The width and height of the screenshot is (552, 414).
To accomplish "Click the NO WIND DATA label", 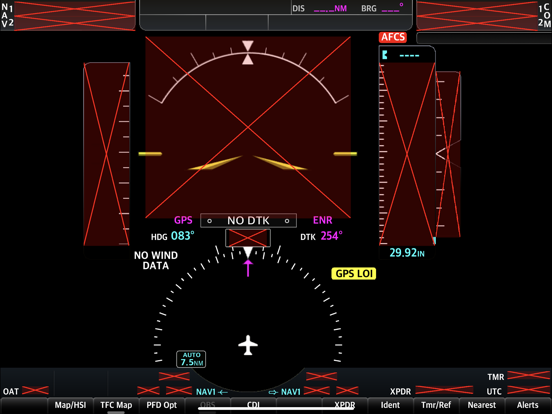I will pos(156,260).
